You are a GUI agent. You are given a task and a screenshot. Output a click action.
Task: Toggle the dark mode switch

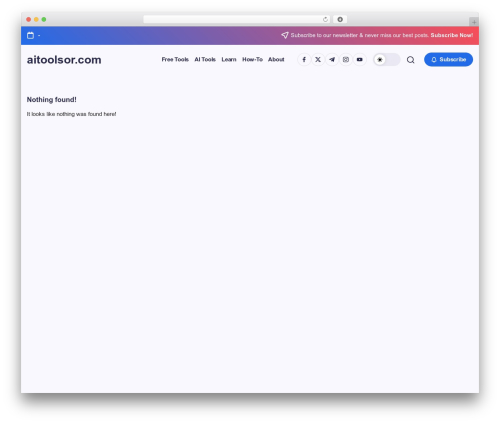click(x=386, y=60)
